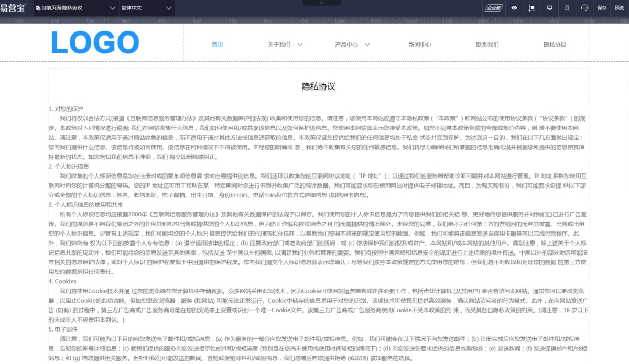
Task: Open 隐私协议 navigation menu item
Action: (555, 45)
